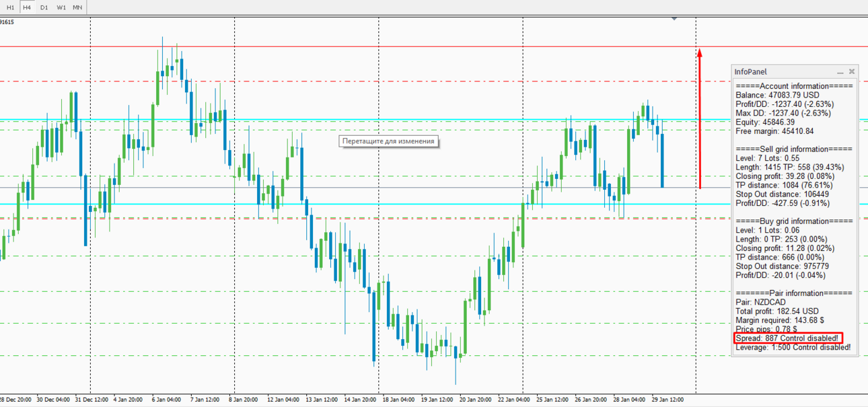Click 'TP distance: 1084 (76.61%)' line
The image size is (868, 407).
point(784,185)
